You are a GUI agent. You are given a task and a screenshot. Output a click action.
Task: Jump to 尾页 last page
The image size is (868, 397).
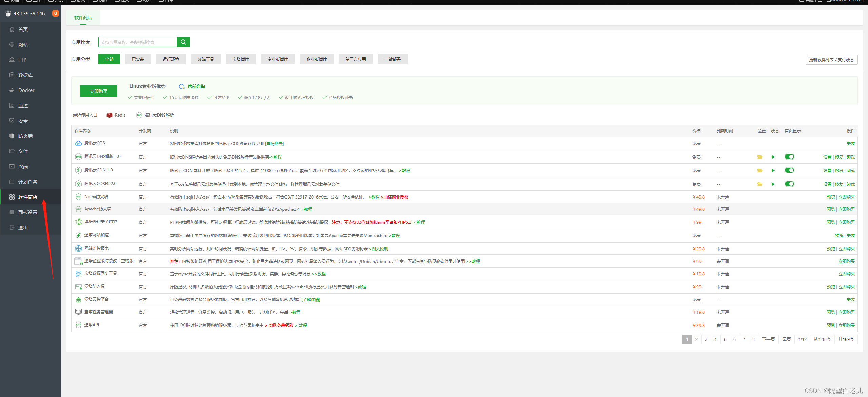(786, 339)
